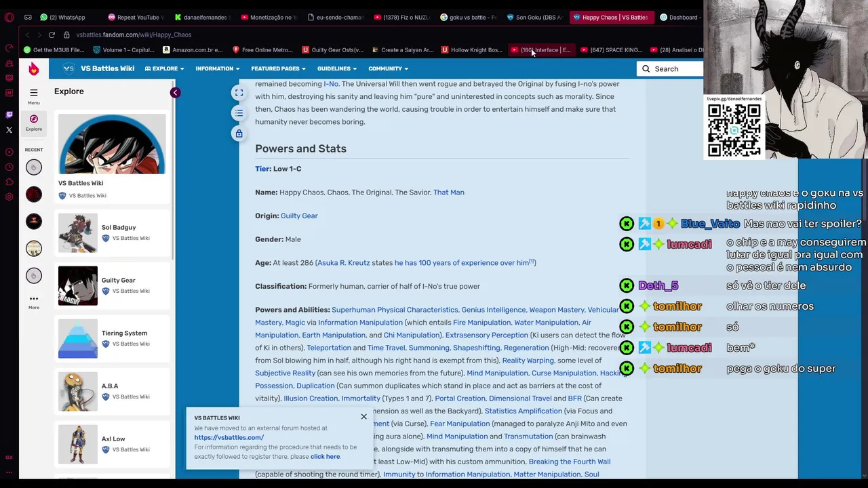Open the A.B.A character card

point(113,391)
